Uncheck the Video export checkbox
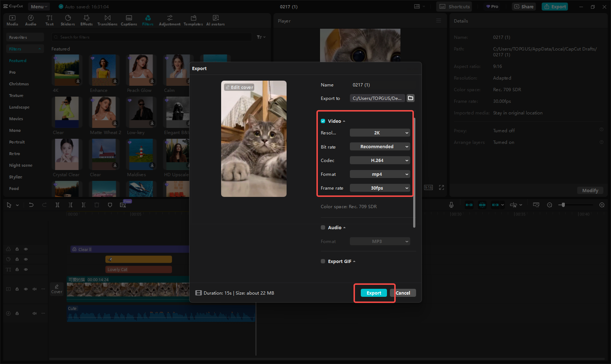 pos(323,121)
